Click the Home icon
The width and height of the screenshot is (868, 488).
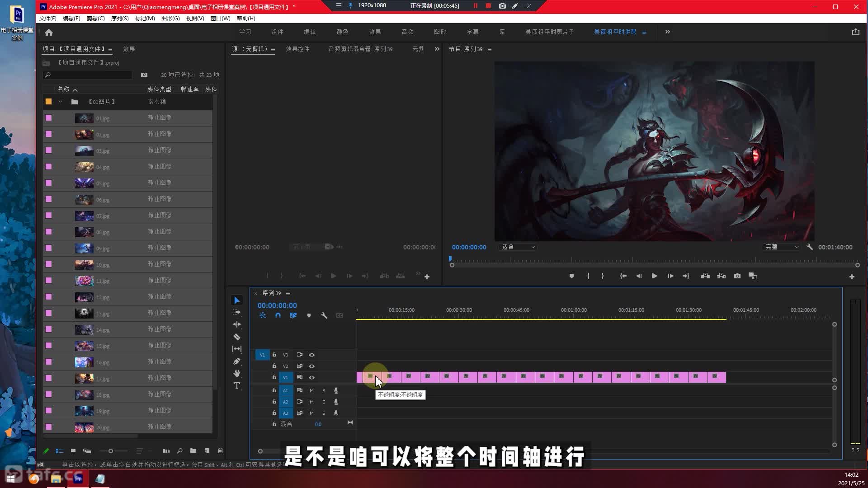(x=49, y=32)
